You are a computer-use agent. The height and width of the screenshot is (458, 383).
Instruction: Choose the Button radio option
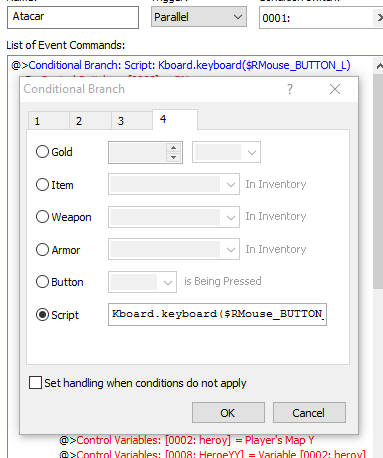click(42, 282)
